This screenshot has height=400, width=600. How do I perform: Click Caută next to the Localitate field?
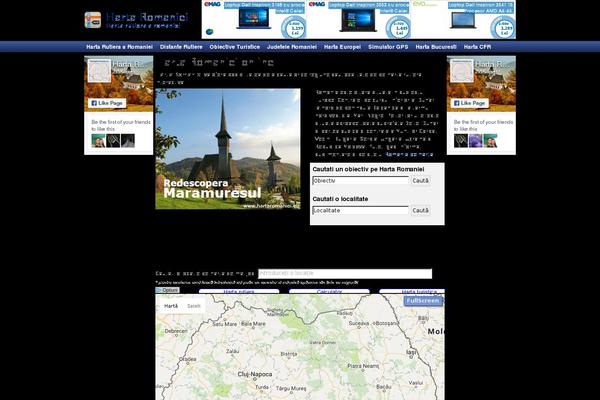(x=421, y=211)
